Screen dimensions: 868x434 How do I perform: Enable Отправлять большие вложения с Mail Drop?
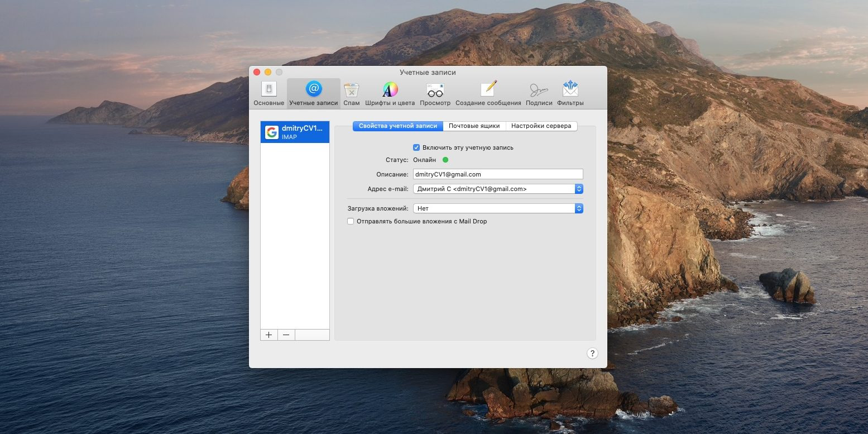(x=351, y=221)
